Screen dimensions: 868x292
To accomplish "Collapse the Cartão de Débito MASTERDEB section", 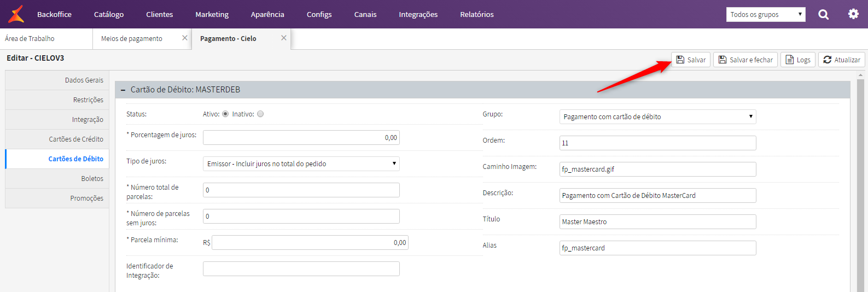I will coord(123,90).
